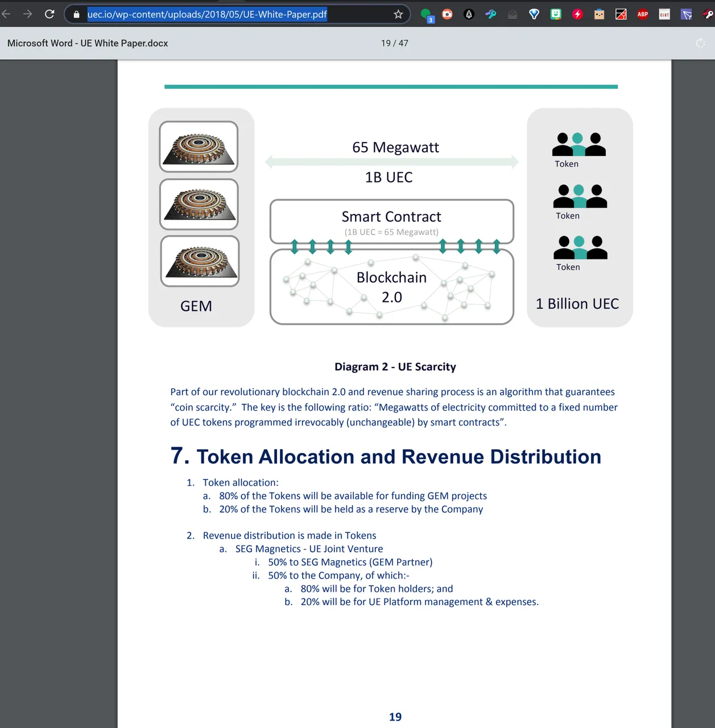Open the blue diamond gem extension
Screen dimensions: 715x728
tap(534, 14)
